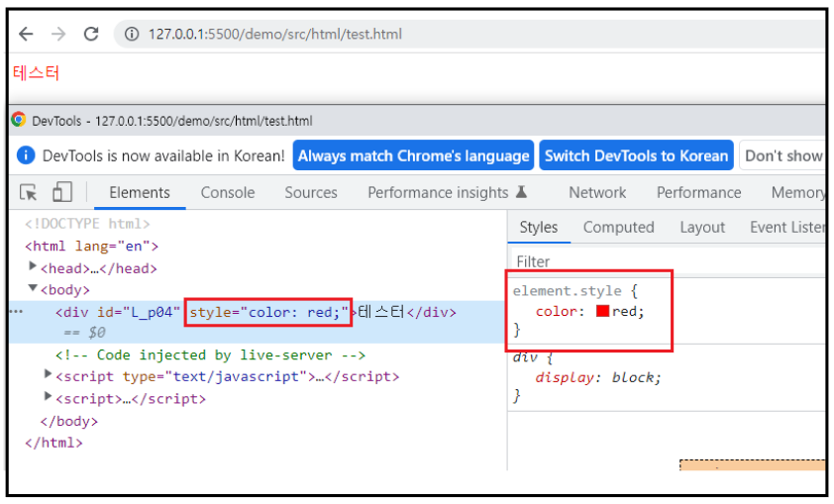View site info icon in address bar

[132, 34]
